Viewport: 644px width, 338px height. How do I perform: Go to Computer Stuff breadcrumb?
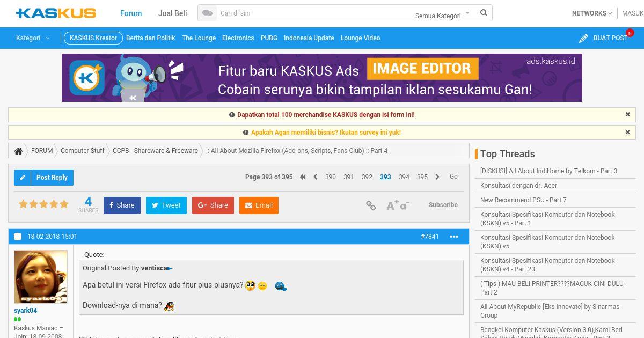tap(83, 151)
